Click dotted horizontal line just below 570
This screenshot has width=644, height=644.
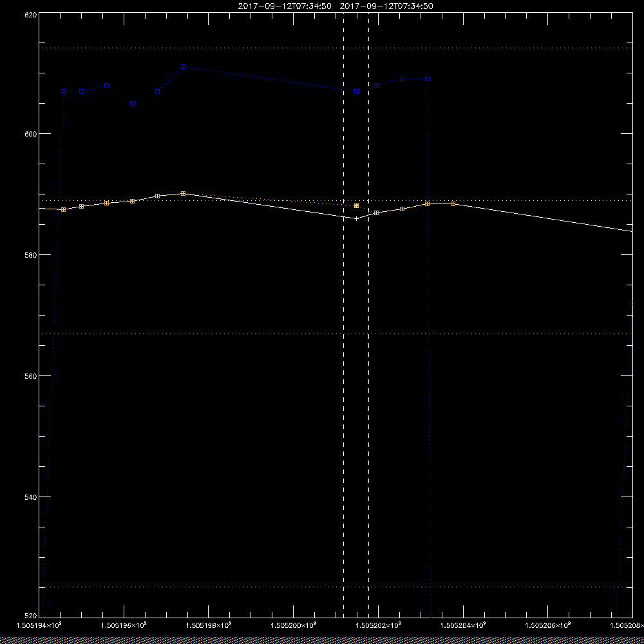click(x=336, y=334)
